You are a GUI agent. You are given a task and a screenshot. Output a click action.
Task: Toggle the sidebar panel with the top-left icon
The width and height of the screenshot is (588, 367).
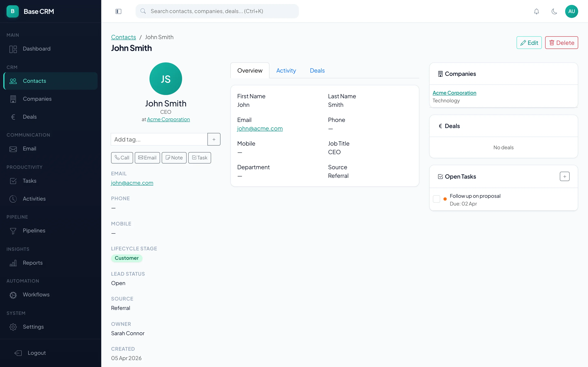click(118, 11)
